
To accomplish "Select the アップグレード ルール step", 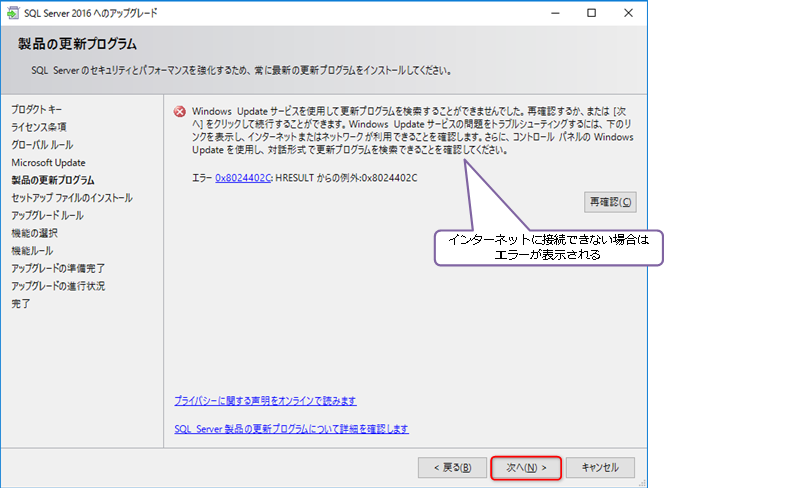I will pyautogui.click(x=47, y=215).
